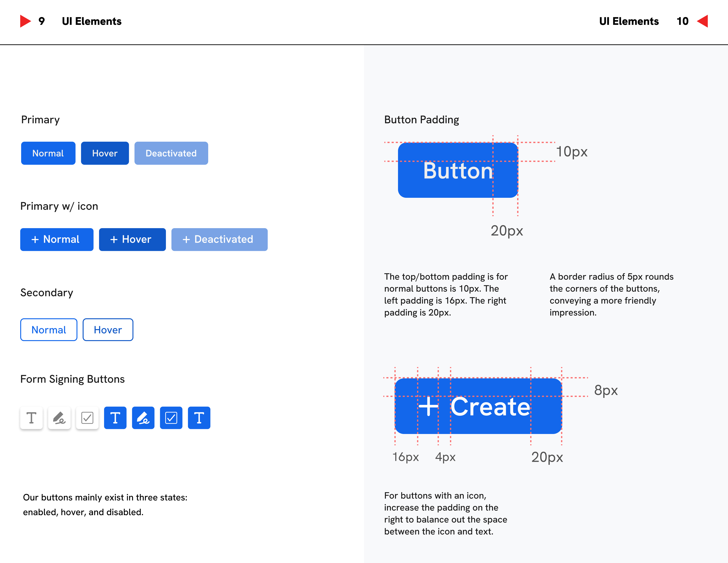Select the white signature pen button
This screenshot has width=728, height=563.
[x=59, y=418]
